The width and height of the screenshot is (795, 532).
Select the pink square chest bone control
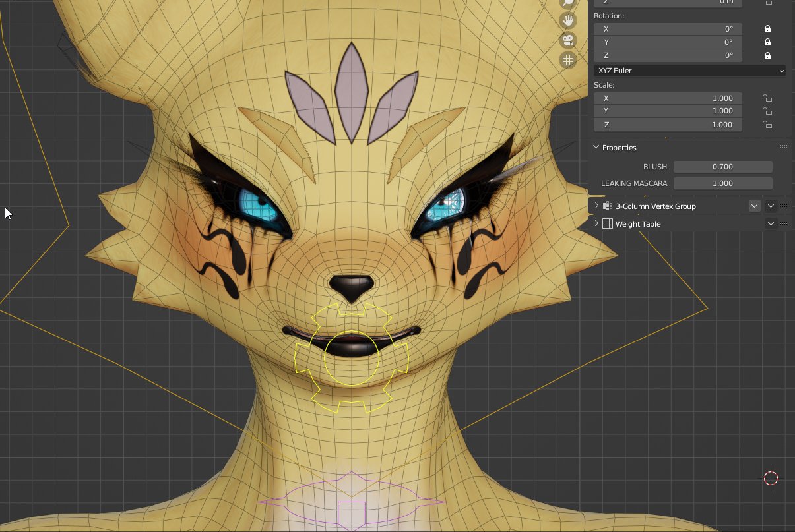pos(352,516)
